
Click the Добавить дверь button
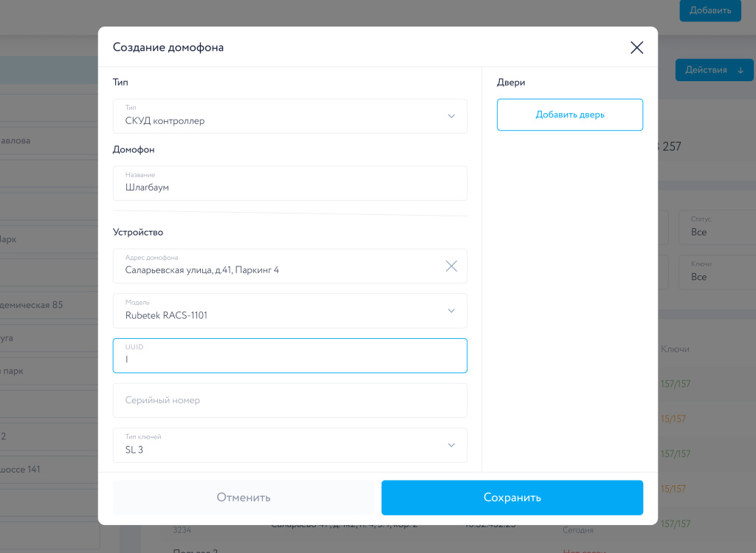click(x=570, y=115)
